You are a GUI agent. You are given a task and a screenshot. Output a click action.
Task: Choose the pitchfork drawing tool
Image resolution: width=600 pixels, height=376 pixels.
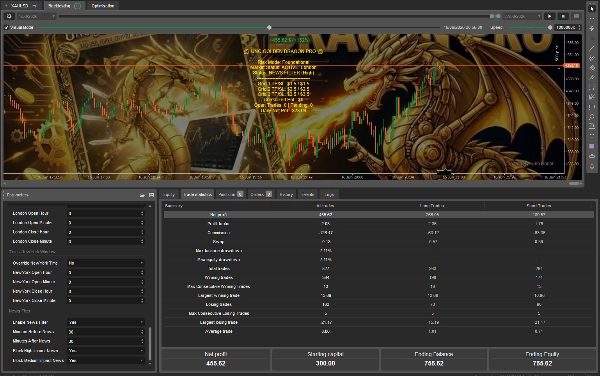pyautogui.click(x=592, y=78)
